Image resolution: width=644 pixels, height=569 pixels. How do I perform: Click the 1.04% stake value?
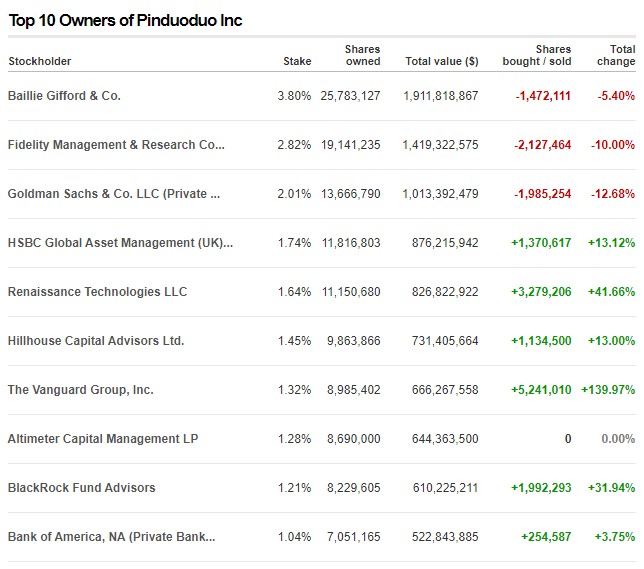(294, 537)
